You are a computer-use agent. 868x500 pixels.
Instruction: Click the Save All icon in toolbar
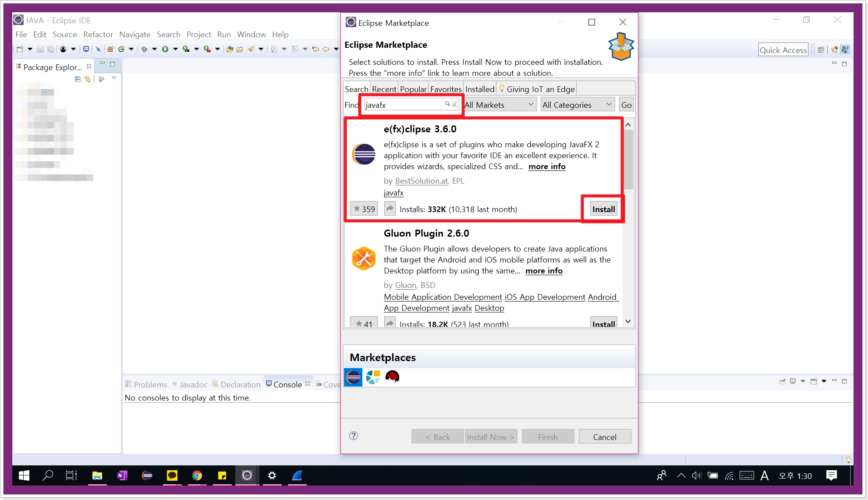[x=50, y=49]
